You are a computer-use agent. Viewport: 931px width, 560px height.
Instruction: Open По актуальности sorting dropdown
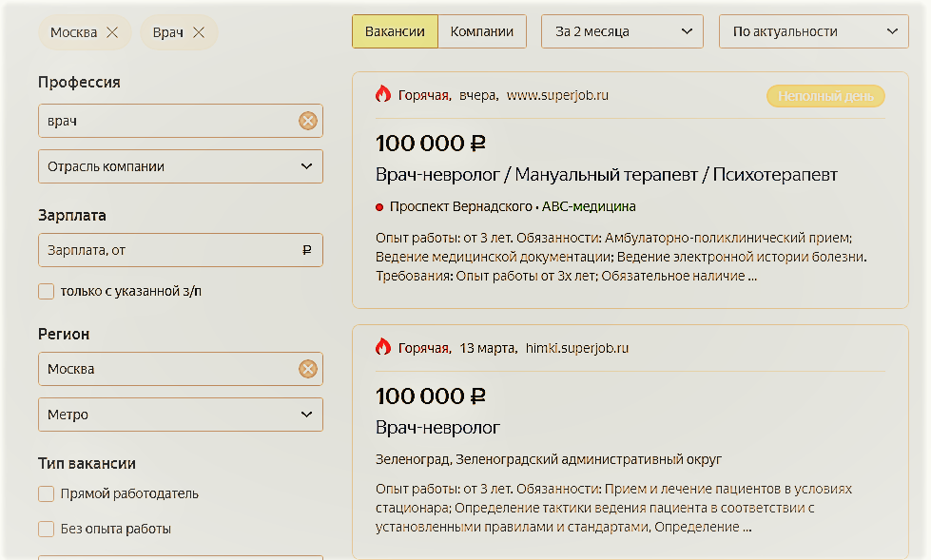click(813, 31)
